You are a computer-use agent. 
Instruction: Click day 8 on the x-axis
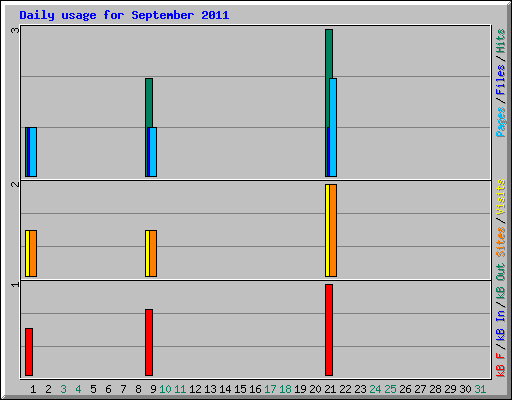pyautogui.click(x=138, y=389)
